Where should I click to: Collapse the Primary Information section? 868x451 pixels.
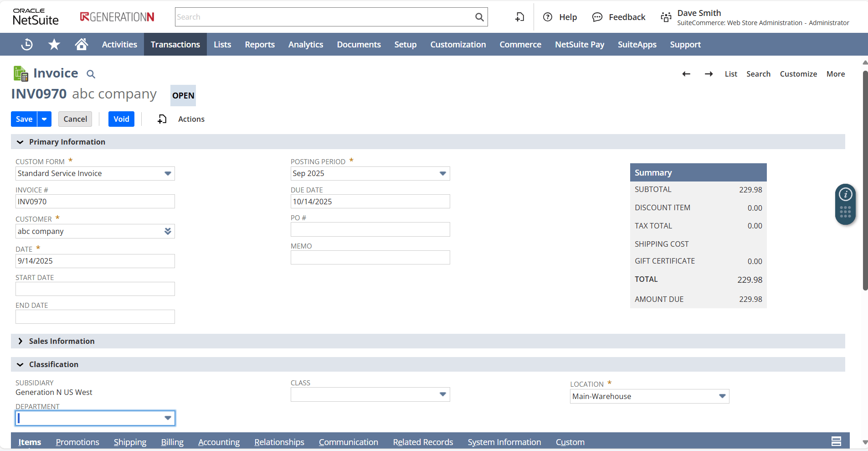20,142
